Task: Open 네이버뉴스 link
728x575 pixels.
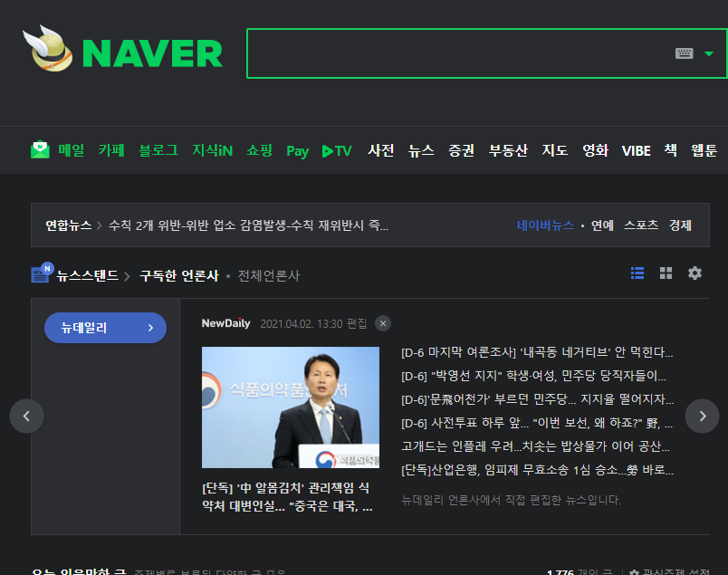Action: click(x=545, y=225)
